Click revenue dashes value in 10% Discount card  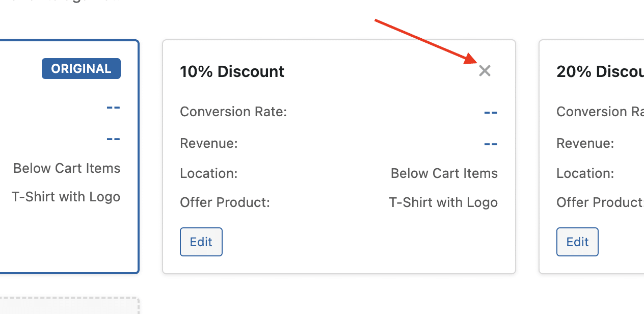tap(490, 144)
